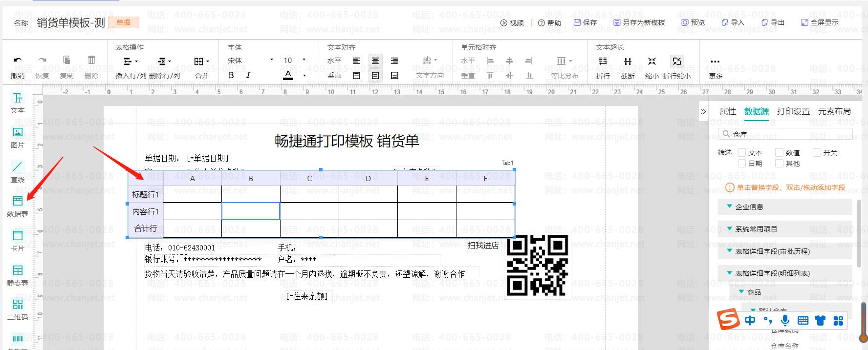The width and height of the screenshot is (868, 350).
Task: Enable the 数值 filter checkbox
Action: [x=780, y=153]
